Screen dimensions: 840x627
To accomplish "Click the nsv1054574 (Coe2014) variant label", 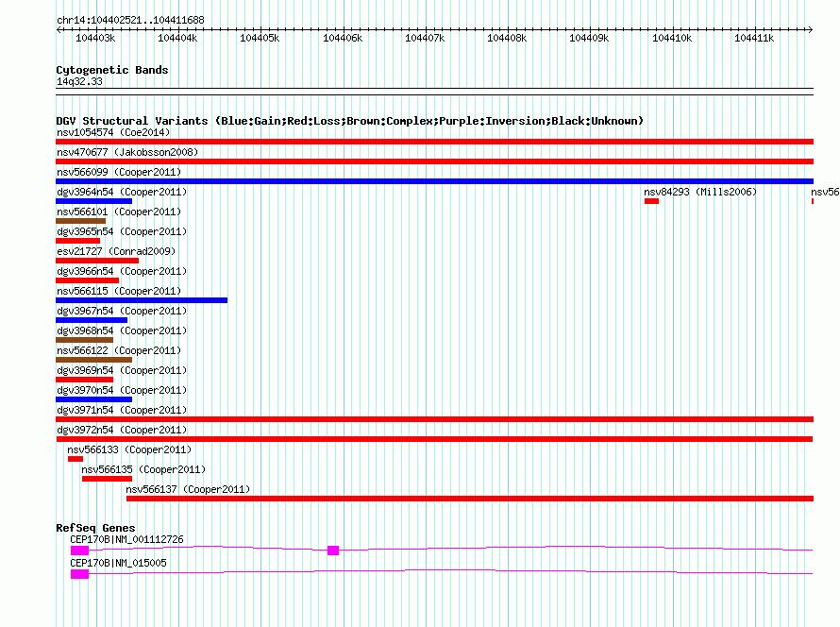I will 113,132.
